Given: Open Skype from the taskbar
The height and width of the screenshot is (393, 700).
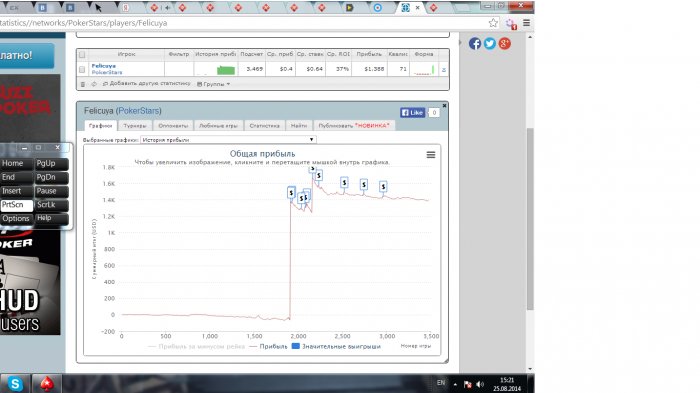Looking at the screenshot, I should [15, 384].
